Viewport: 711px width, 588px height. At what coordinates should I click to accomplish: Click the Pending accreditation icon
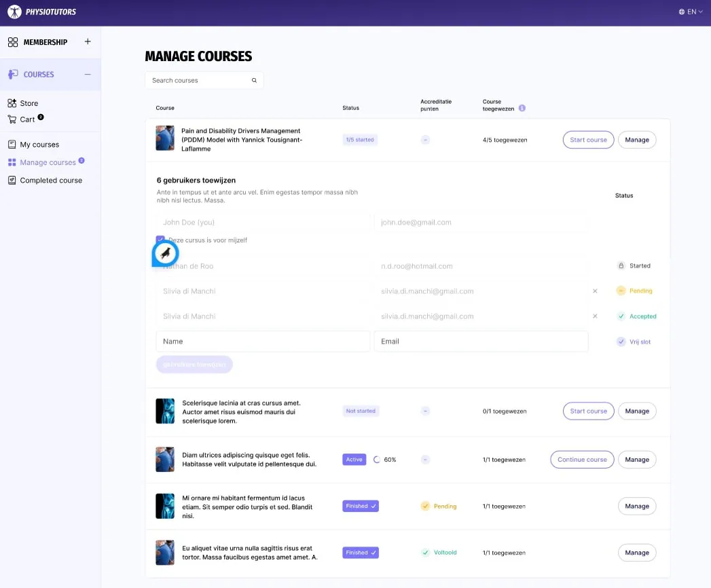click(x=425, y=506)
